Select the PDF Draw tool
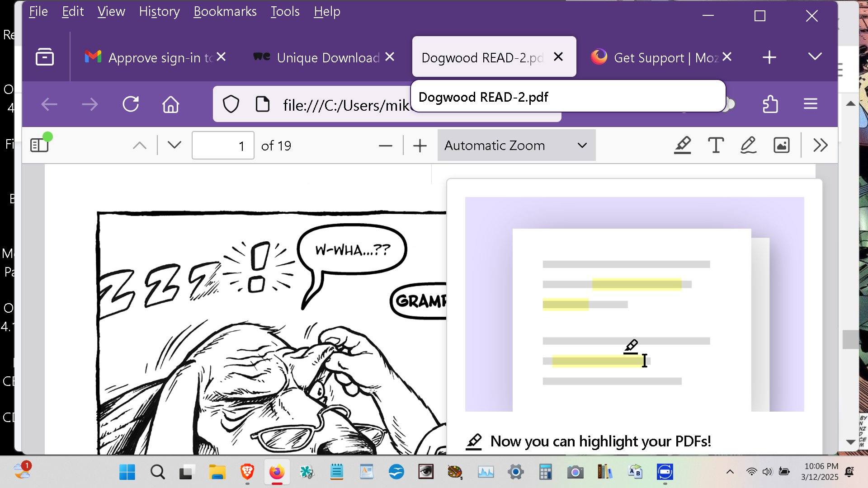Screen dimensions: 868x488 point(749,145)
